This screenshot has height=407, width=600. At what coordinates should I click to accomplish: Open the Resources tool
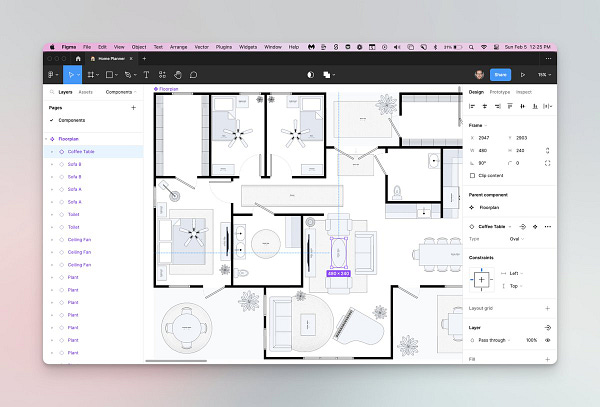(x=162, y=75)
